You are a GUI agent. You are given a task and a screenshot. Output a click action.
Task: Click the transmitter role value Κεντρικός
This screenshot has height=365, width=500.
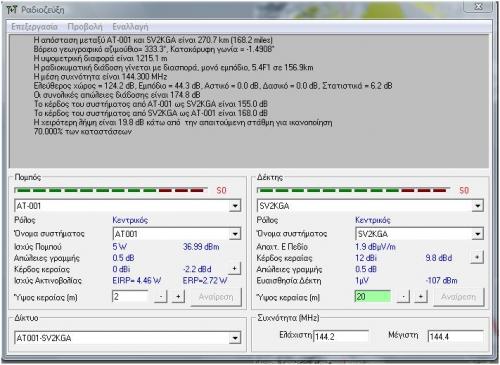point(130,220)
